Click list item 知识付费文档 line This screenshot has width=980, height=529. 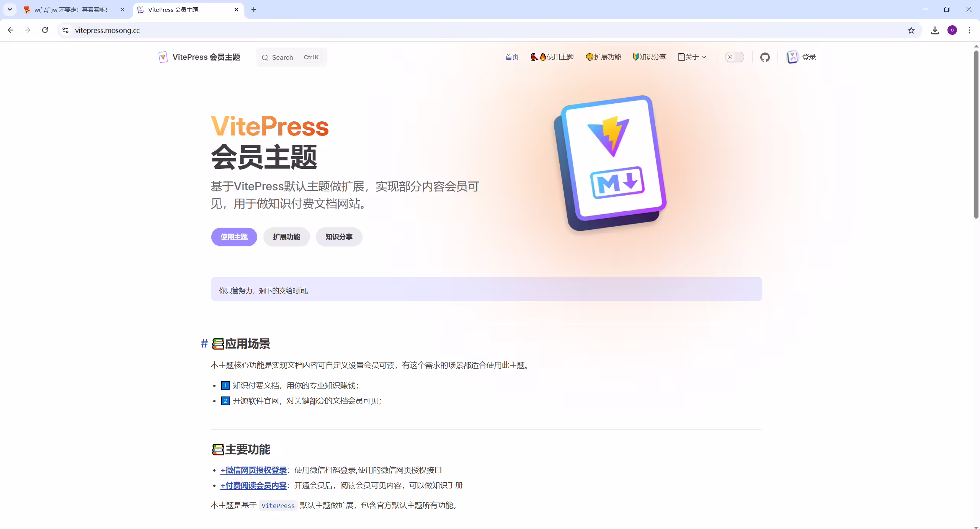pos(290,385)
